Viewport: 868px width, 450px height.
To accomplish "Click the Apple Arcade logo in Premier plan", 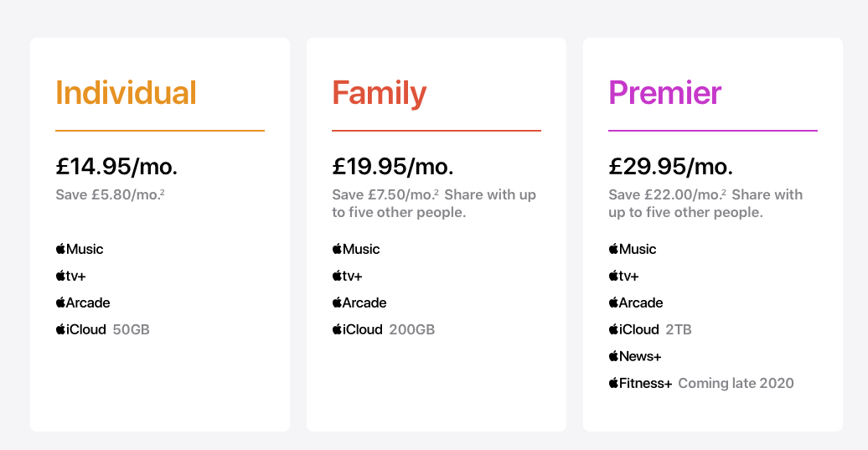I will pyautogui.click(x=635, y=303).
